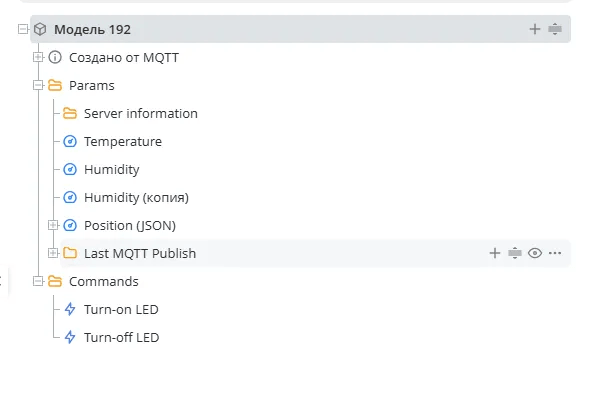Collapse the Params folder
Screen dimensions: 596x396
pos(38,86)
